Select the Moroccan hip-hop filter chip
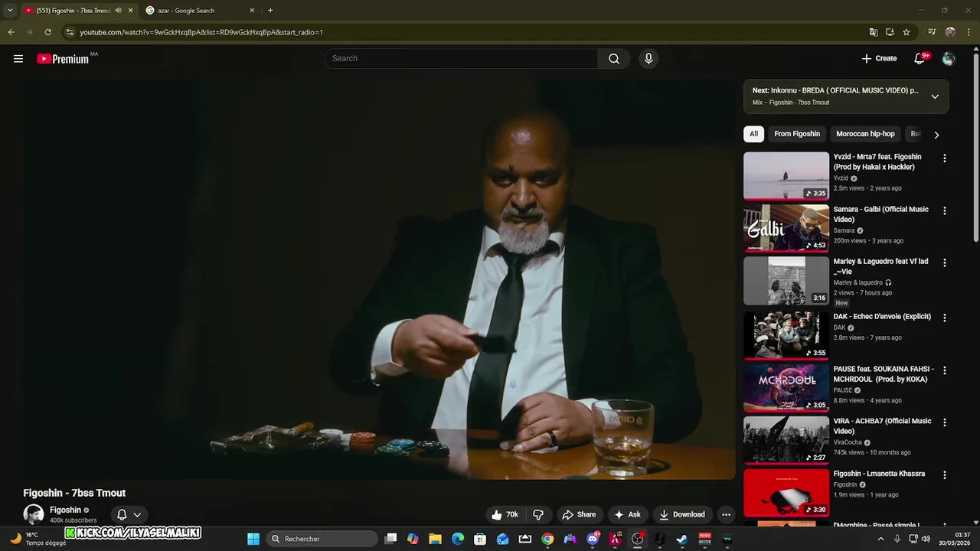This screenshot has height=551, width=980. click(x=865, y=134)
